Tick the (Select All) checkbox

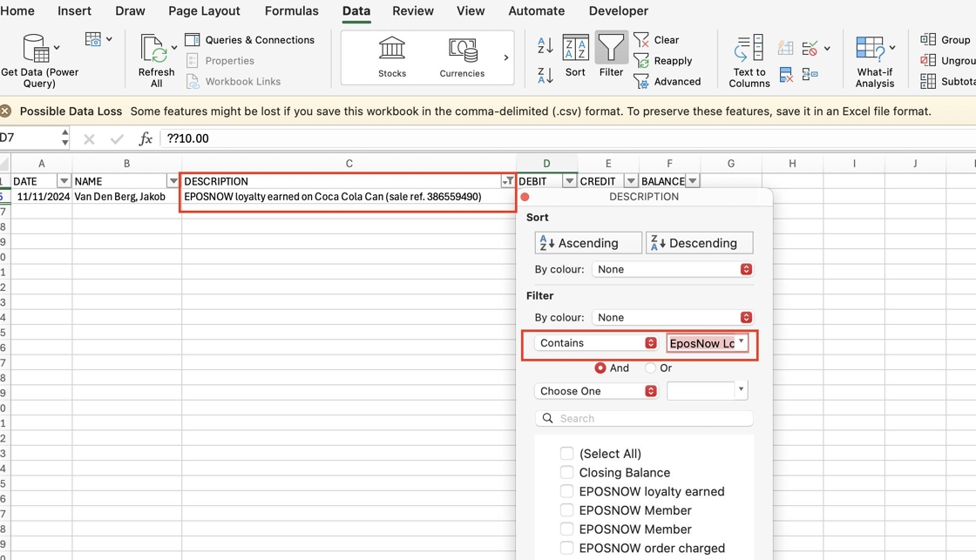[566, 454]
